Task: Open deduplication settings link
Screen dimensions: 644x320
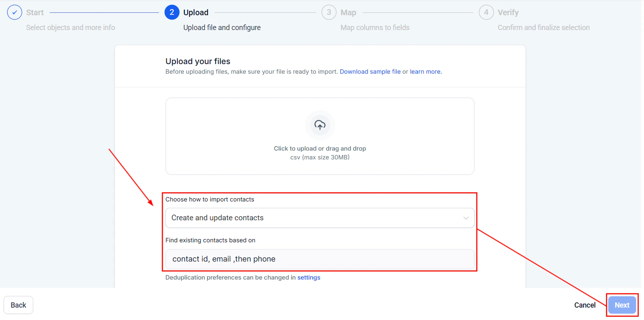Action: pos(309,277)
